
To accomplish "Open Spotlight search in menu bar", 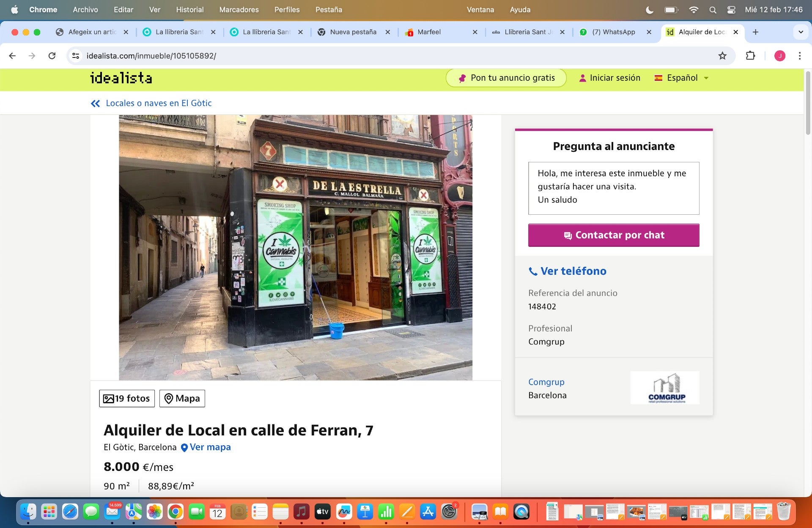I will (713, 10).
